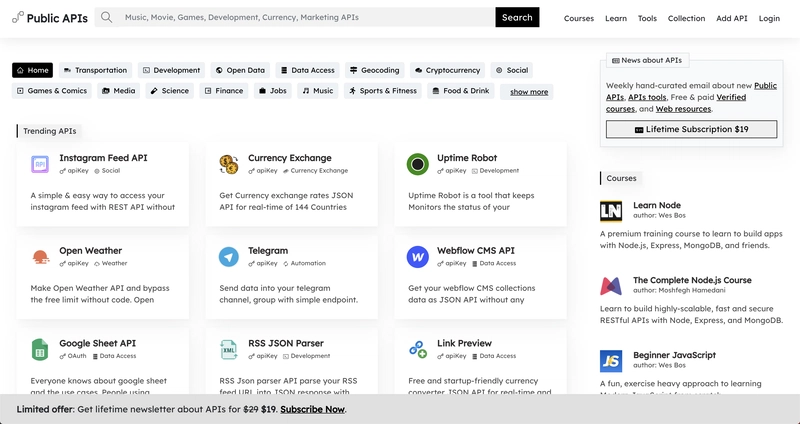Open the Learn menu item
Screen dimensions: 800x424
pyautogui.click(x=616, y=18)
